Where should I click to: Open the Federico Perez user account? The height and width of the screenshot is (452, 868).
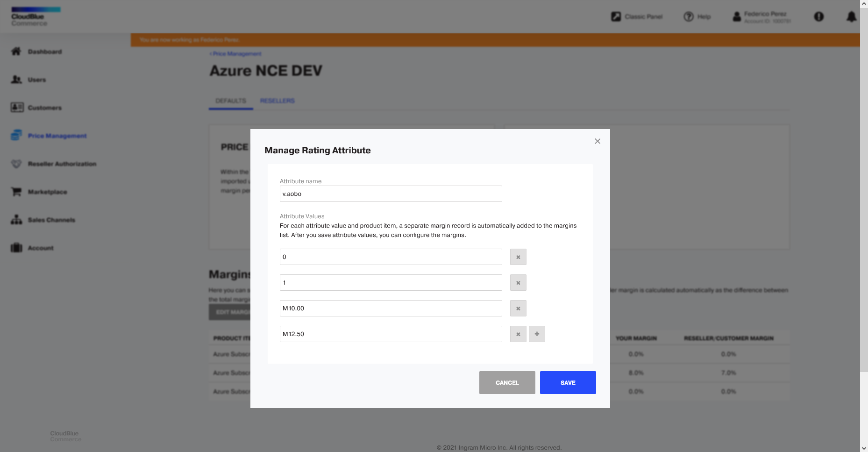(x=762, y=17)
